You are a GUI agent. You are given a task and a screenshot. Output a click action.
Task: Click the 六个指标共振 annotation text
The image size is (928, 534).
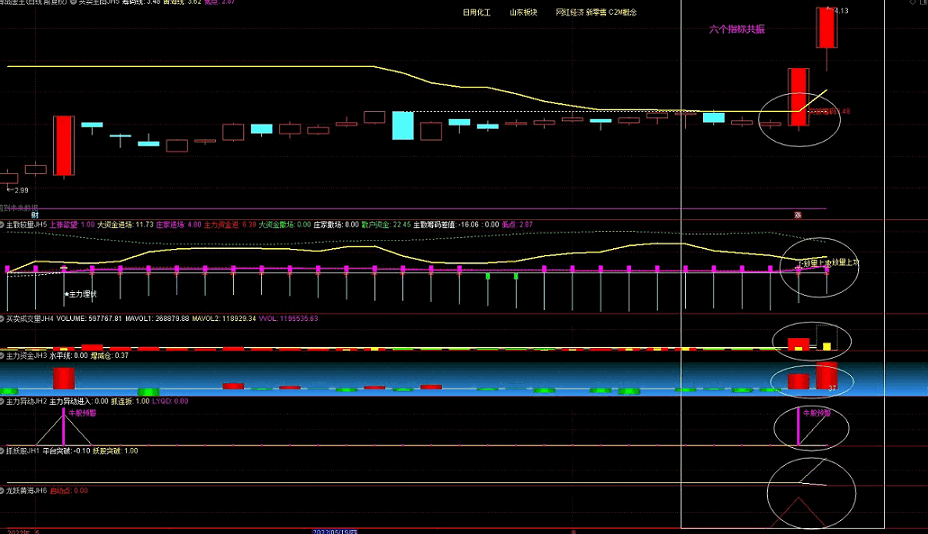737,29
